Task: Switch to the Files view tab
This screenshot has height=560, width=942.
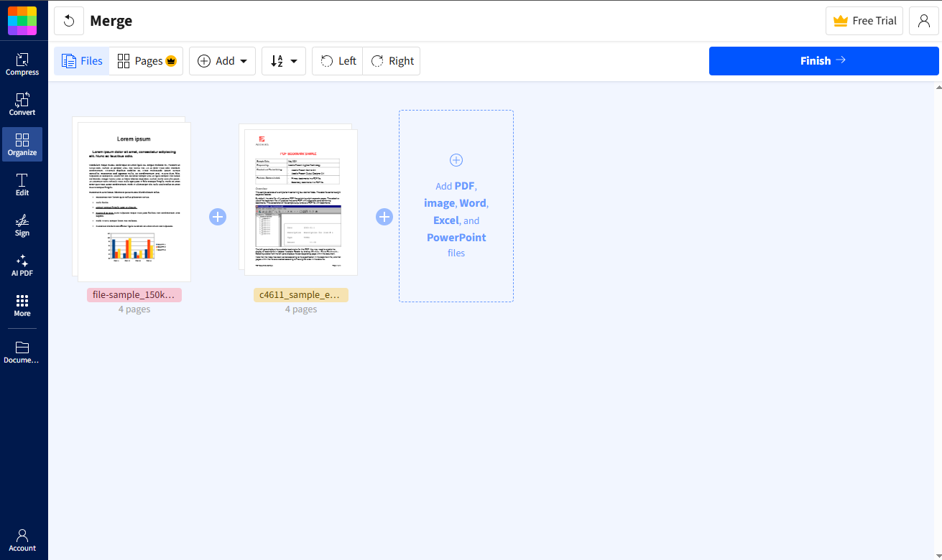Action: coord(81,60)
